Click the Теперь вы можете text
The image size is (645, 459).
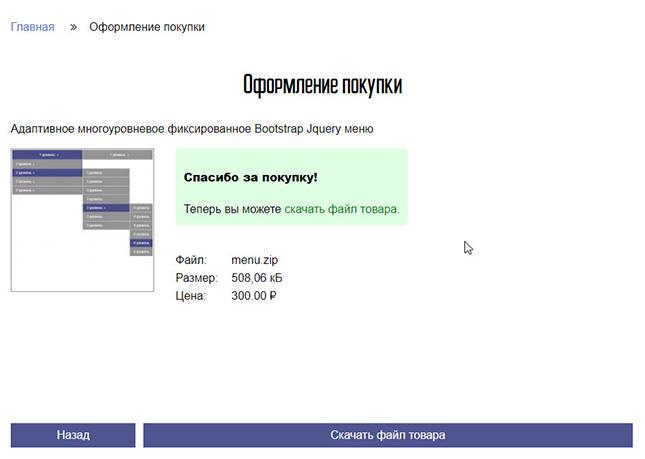click(x=233, y=209)
